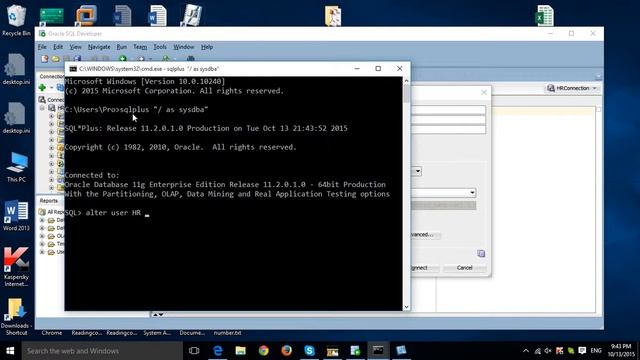The width and height of the screenshot is (640, 360).
Task: Minimize the cmd.exe sqlplus window
Action: click(x=357, y=69)
